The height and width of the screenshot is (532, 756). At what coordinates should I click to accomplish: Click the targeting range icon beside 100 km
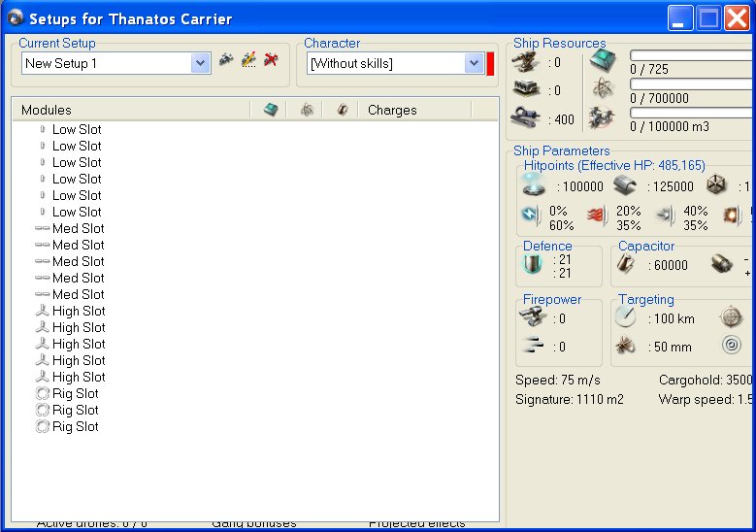click(625, 316)
